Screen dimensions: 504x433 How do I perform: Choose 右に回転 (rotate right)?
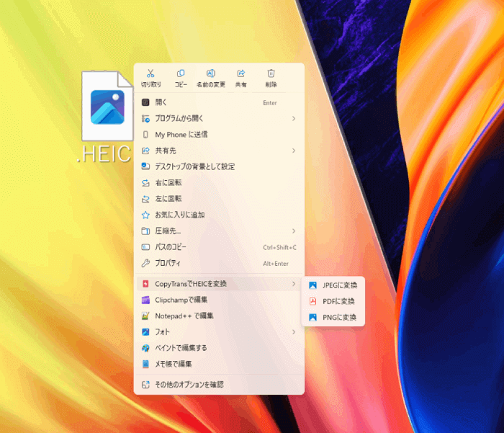(x=219, y=183)
